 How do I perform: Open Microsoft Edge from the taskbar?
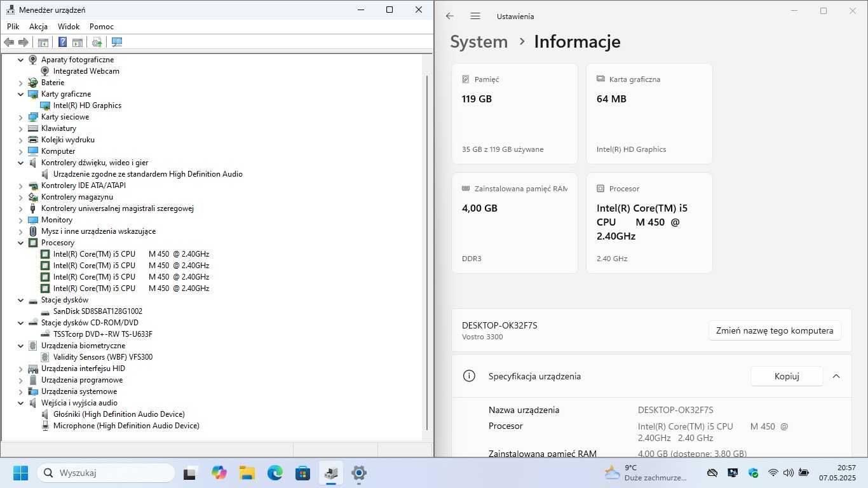(275, 473)
